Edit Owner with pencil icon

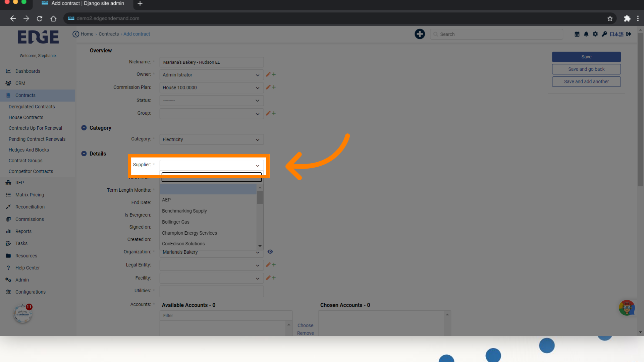tap(268, 74)
